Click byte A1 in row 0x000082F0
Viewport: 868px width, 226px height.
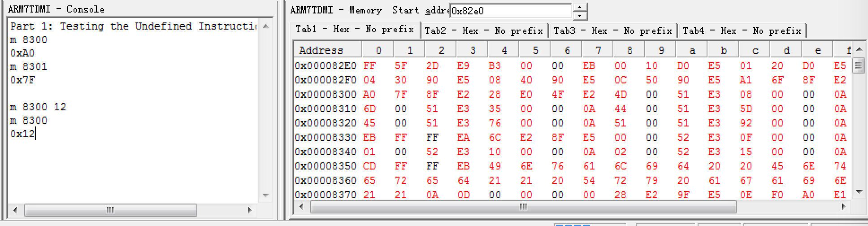point(746,80)
